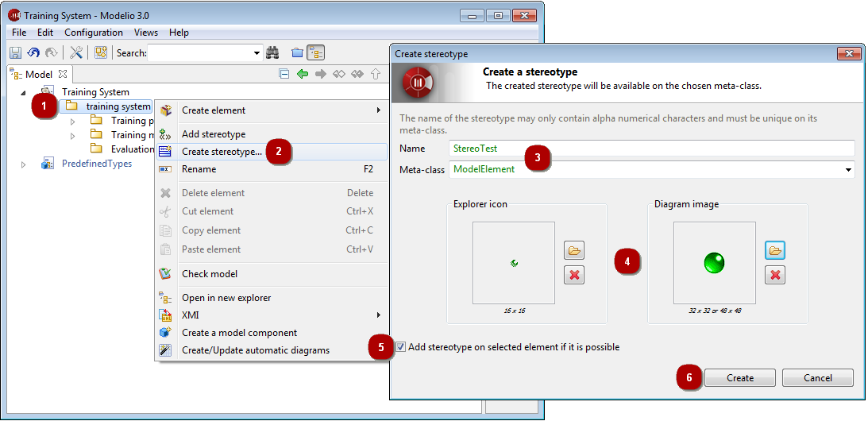This screenshot has width=868, height=421.
Task: Collapse the Training System root node
Action: [x=23, y=92]
